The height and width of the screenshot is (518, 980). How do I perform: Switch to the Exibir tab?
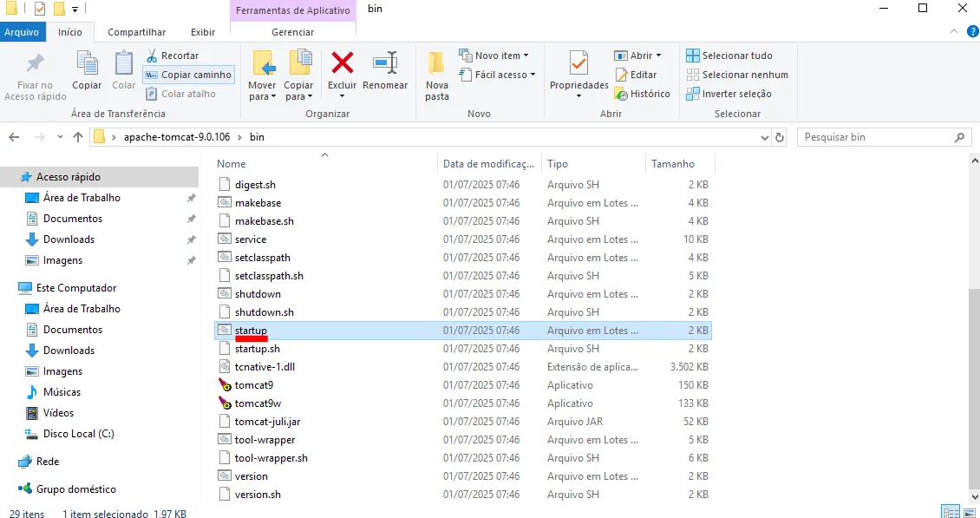(203, 32)
